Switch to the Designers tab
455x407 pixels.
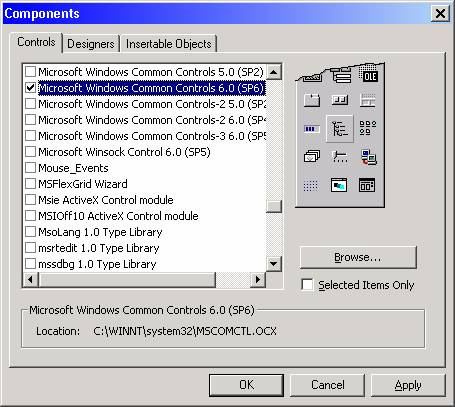[91, 44]
